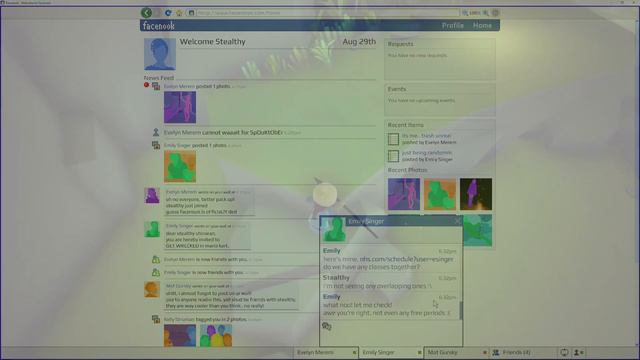Image resolution: width=640 pixels, height=360 pixels.
Task: Click friend icon beside Emily now friends
Action: click(x=156, y=272)
